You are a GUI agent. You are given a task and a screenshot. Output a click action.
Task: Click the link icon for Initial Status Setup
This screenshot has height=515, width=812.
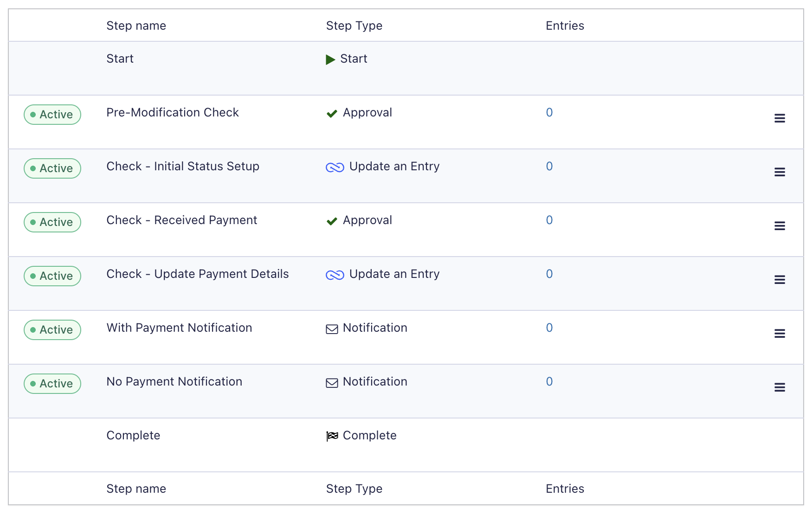click(335, 167)
